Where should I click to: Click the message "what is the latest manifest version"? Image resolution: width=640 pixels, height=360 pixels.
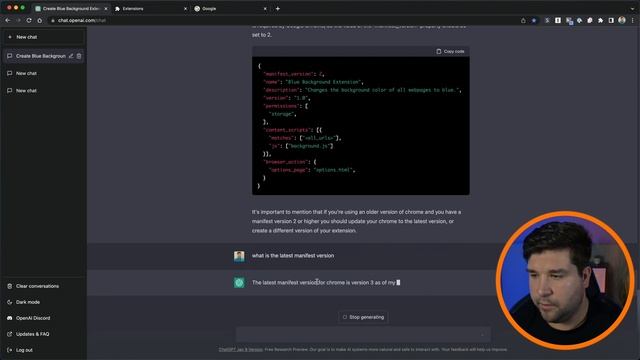293,256
